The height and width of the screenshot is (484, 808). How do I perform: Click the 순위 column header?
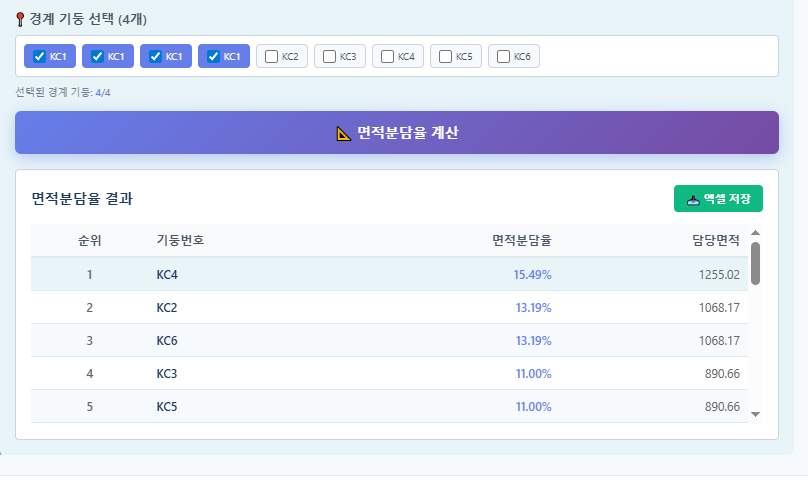(89, 240)
